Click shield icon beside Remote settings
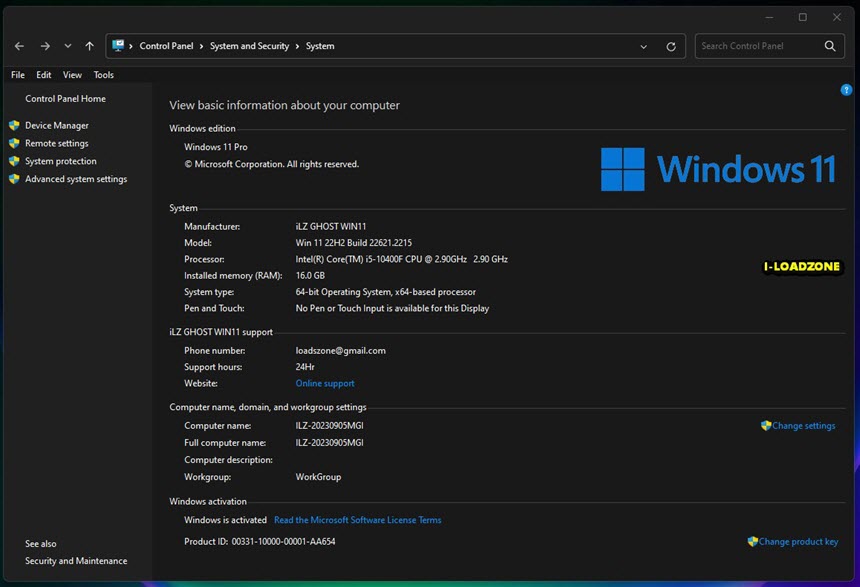The height and width of the screenshot is (587, 860). pyautogui.click(x=14, y=143)
